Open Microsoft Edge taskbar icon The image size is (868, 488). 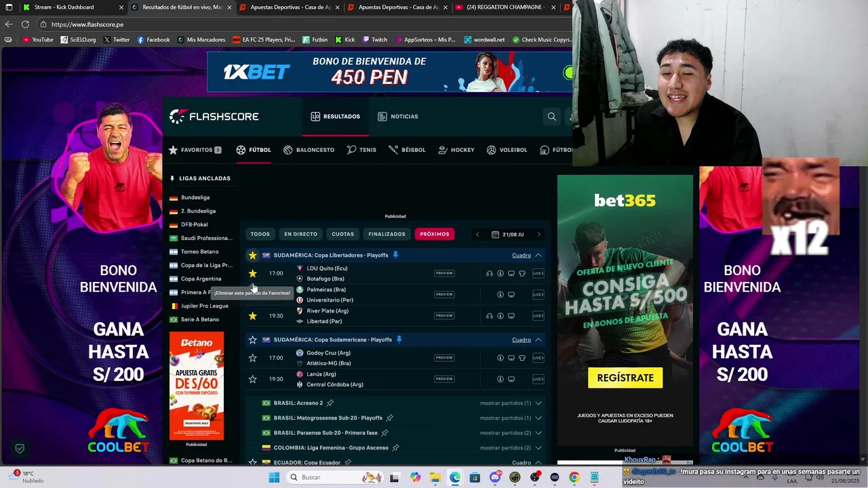coord(454,477)
